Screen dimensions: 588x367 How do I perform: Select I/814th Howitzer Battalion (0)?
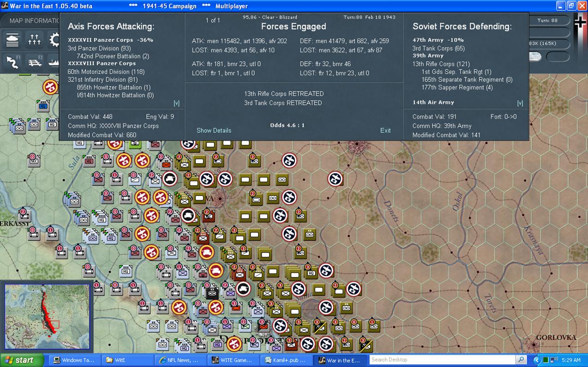(115, 95)
